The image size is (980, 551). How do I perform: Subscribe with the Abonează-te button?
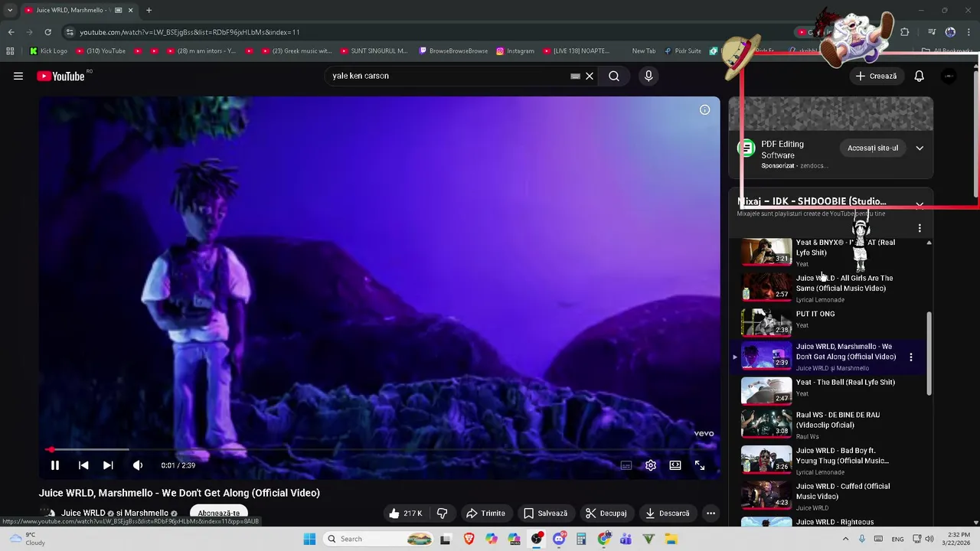tap(219, 514)
